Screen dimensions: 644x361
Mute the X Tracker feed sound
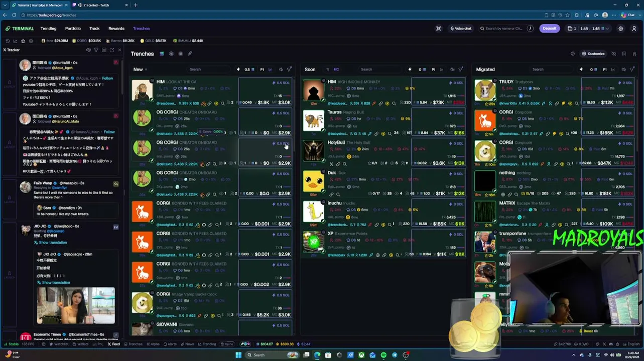pyautogui.click(x=88, y=50)
